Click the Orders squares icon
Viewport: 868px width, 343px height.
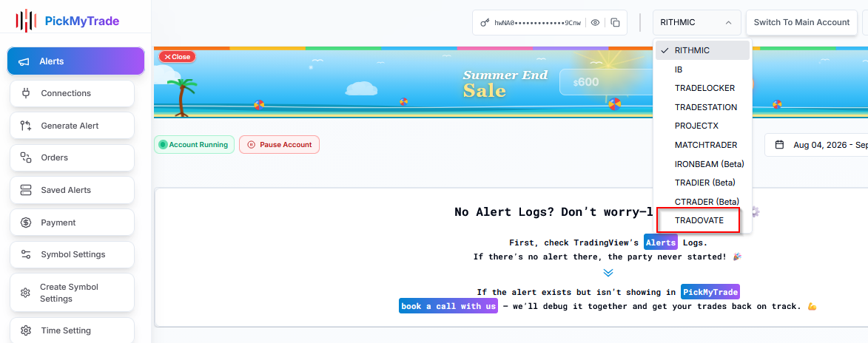[x=25, y=157]
